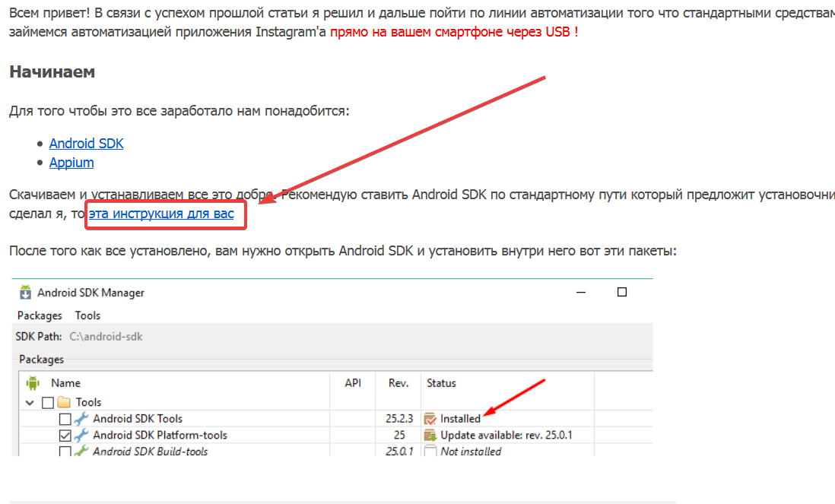Click the API column header
Image resolution: width=835 pixels, height=504 pixels.
[353, 383]
